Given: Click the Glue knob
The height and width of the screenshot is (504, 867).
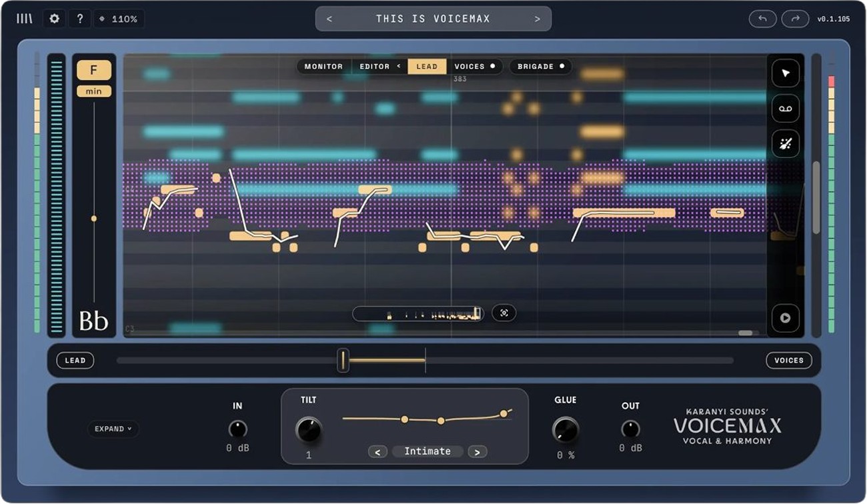Looking at the screenshot, I should (x=566, y=430).
